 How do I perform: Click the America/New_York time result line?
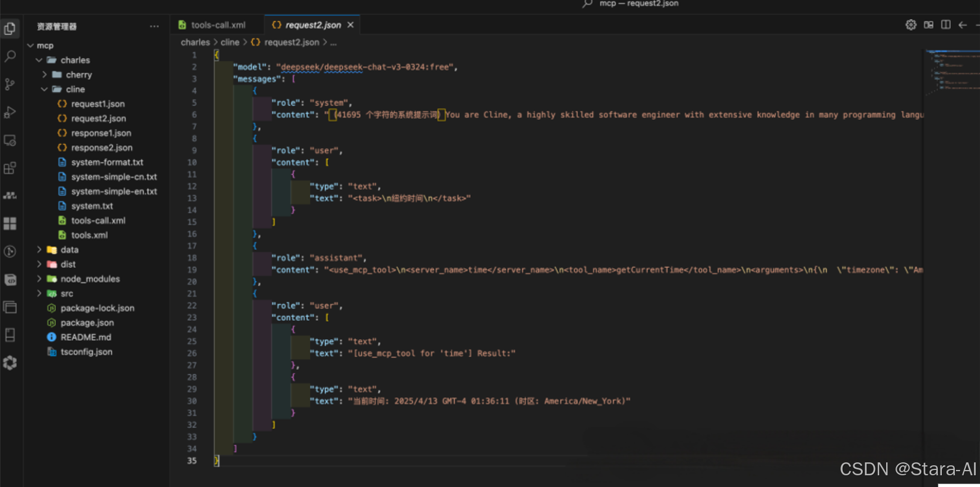pos(470,401)
